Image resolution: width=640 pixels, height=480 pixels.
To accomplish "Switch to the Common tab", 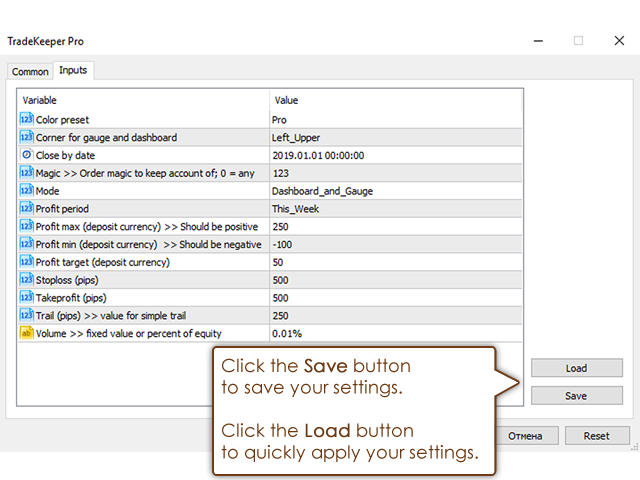I will tap(30, 71).
